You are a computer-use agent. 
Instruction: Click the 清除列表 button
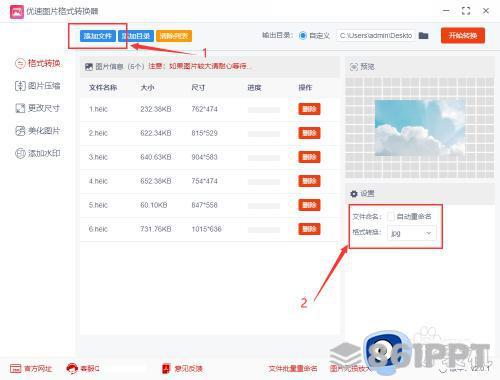(x=174, y=36)
